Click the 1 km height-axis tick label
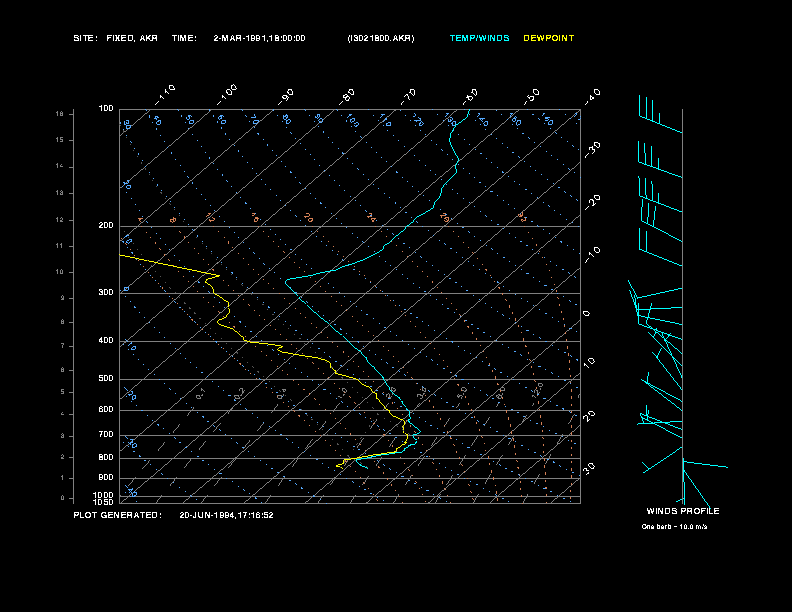Screen dimensions: 792x612 click(63, 478)
